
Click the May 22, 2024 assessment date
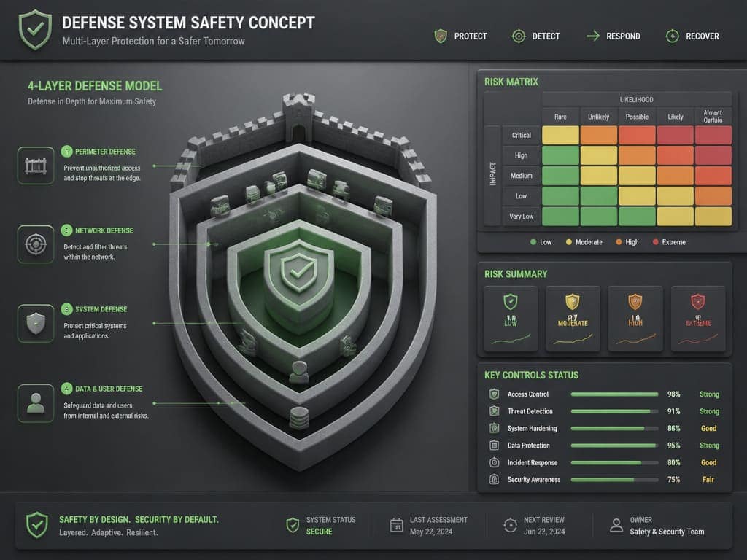click(x=431, y=532)
